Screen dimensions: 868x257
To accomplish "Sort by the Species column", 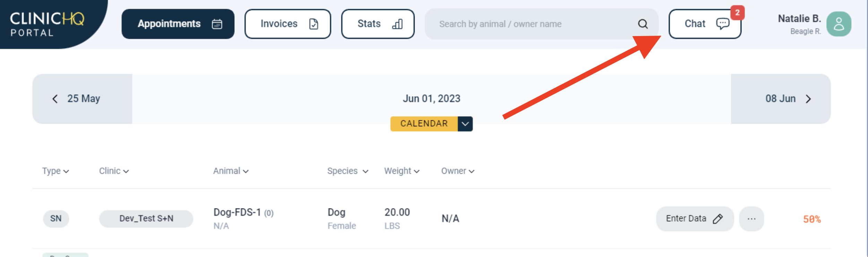I will 347,171.
